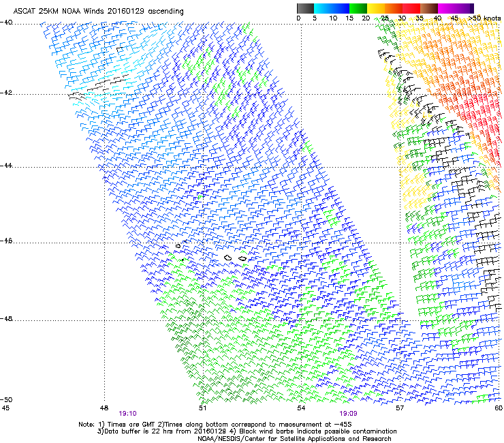The height and width of the screenshot is (443, 504).
Task: Click the magenta 40-45 knots legend swatch
Action: pyautogui.click(x=447, y=8)
